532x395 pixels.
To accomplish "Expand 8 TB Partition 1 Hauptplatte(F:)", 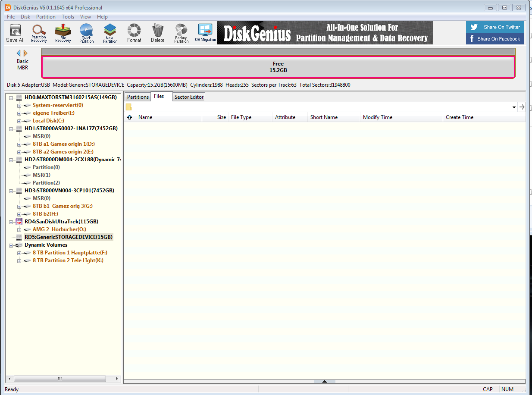I will pos(19,253).
